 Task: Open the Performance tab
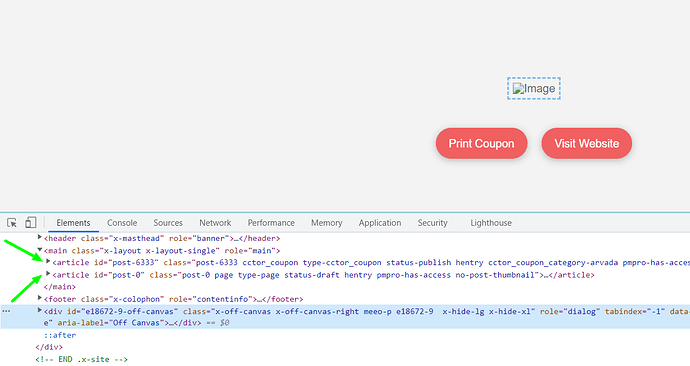(271, 223)
